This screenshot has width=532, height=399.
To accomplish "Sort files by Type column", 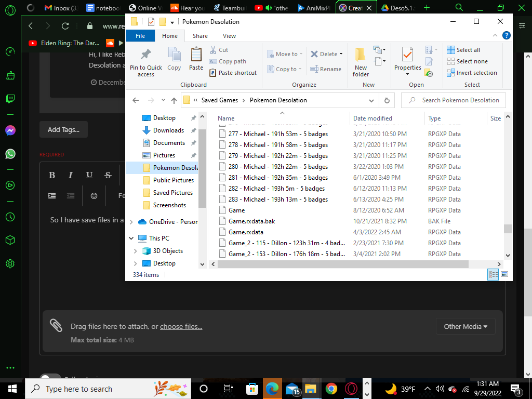I will pyautogui.click(x=434, y=118).
